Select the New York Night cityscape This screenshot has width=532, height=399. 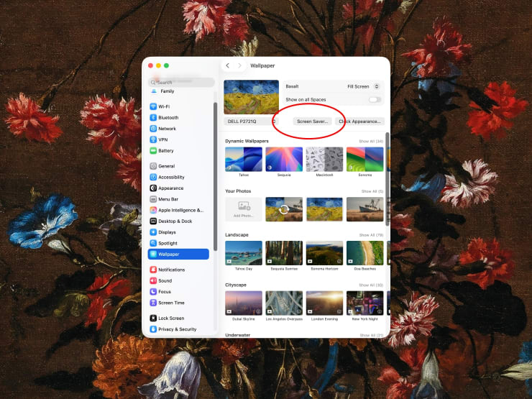tap(364, 303)
